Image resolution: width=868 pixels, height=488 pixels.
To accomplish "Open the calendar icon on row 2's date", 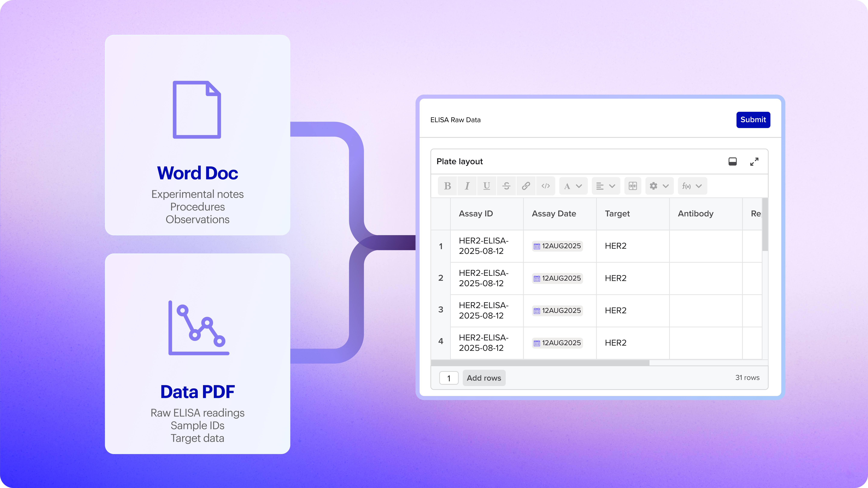I will pos(537,278).
